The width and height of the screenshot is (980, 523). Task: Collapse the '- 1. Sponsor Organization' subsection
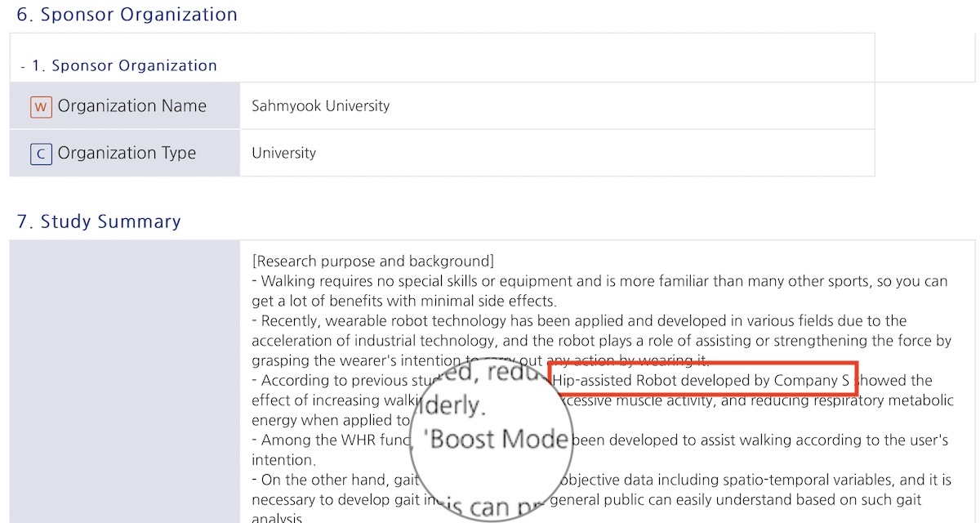(119, 65)
